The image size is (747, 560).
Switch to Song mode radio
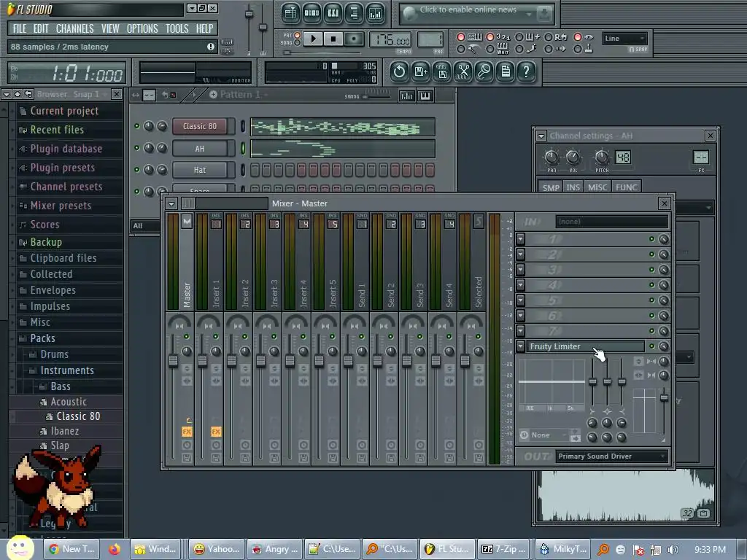click(x=298, y=43)
